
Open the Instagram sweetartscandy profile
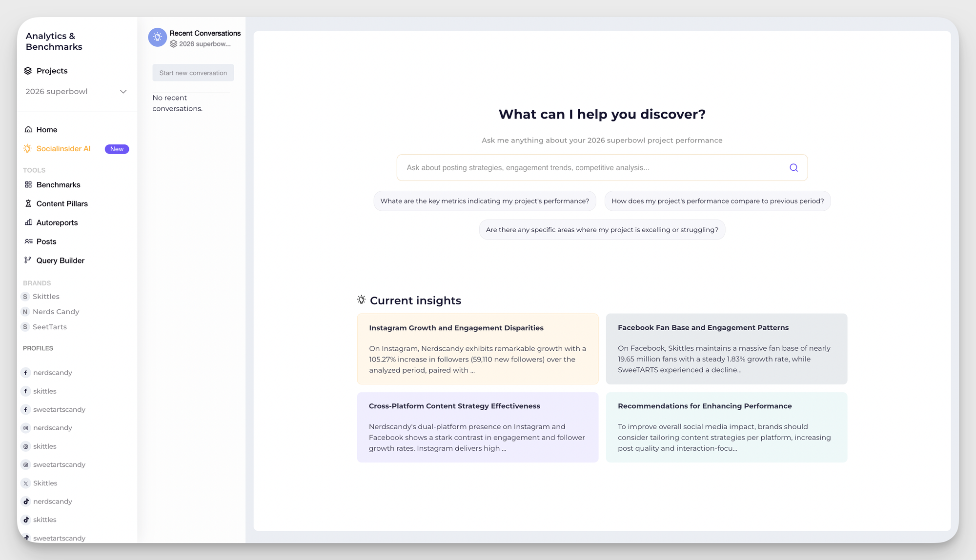60,464
